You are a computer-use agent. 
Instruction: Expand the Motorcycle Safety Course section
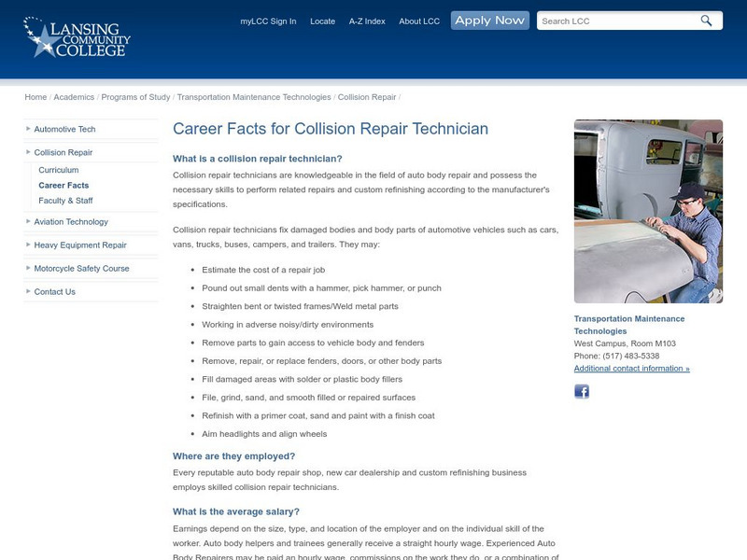pyautogui.click(x=82, y=268)
